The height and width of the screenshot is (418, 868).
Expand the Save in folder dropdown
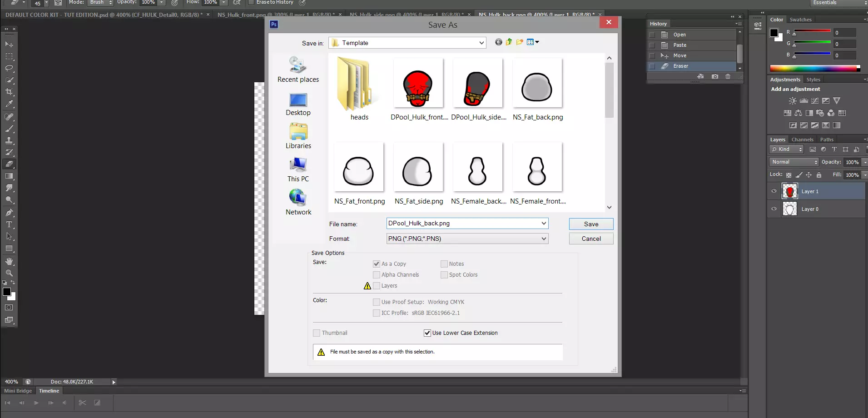pyautogui.click(x=481, y=43)
